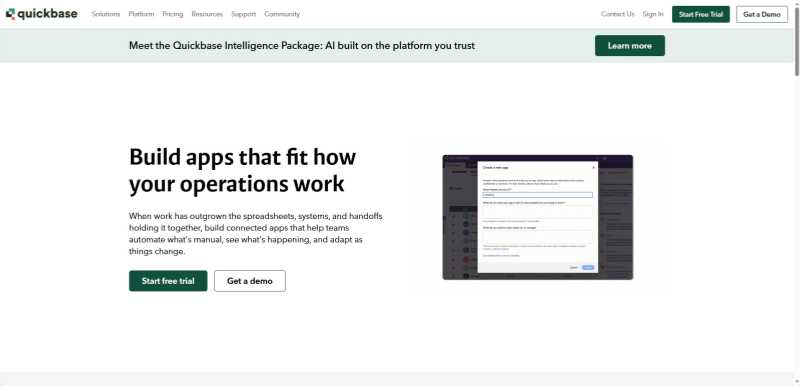Click the Quickbase Intelligence Package banner text
The width and height of the screenshot is (800, 386).
click(x=302, y=45)
